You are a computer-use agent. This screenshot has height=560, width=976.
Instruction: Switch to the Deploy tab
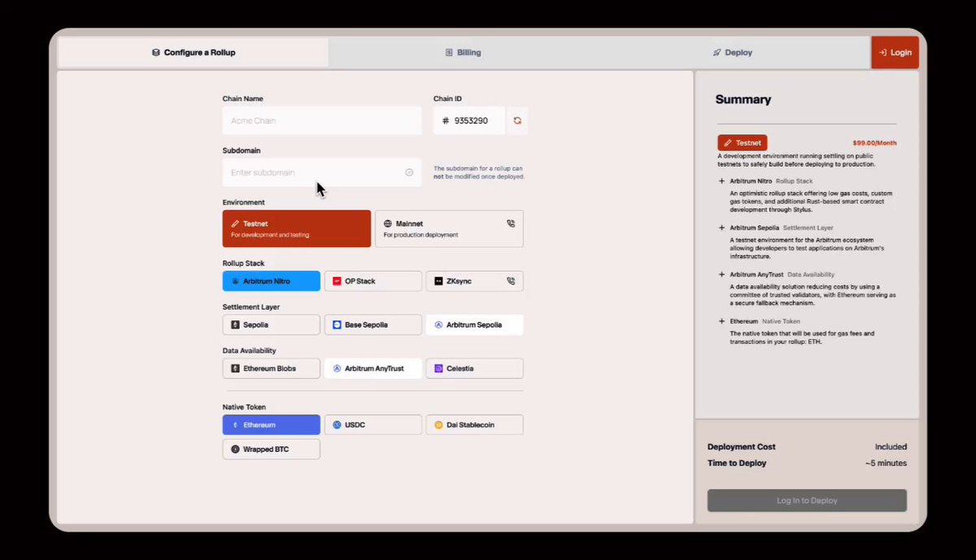[734, 52]
